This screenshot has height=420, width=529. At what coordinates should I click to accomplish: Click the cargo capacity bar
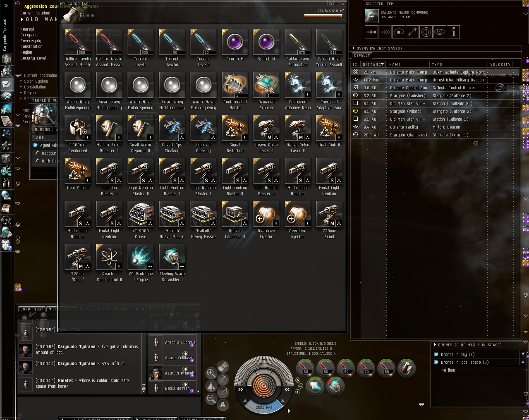(x=323, y=16)
